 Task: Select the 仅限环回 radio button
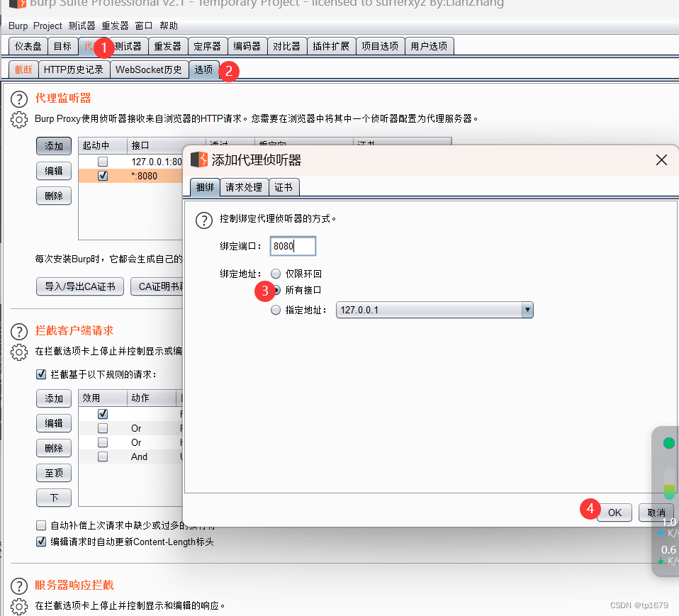[x=276, y=274]
